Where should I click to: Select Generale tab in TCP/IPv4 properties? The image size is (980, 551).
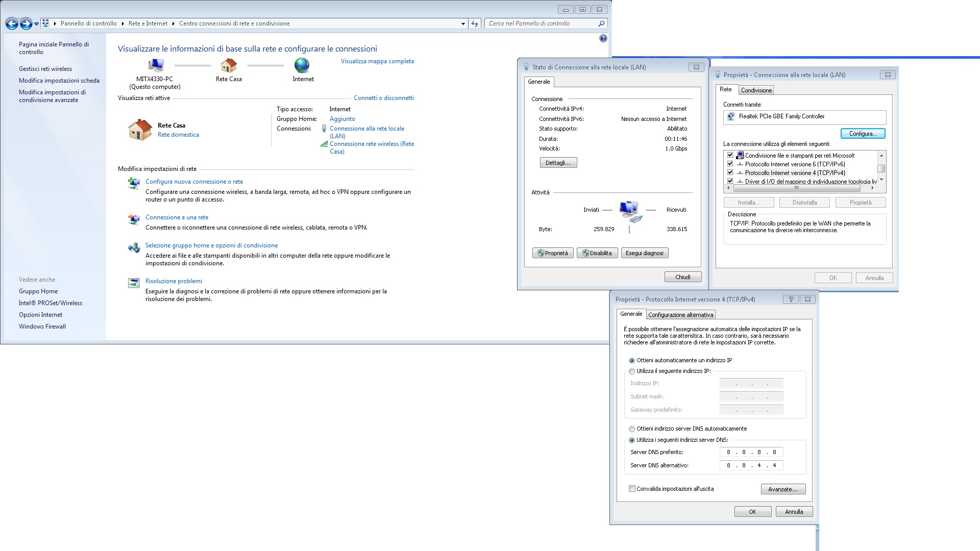[x=631, y=314]
